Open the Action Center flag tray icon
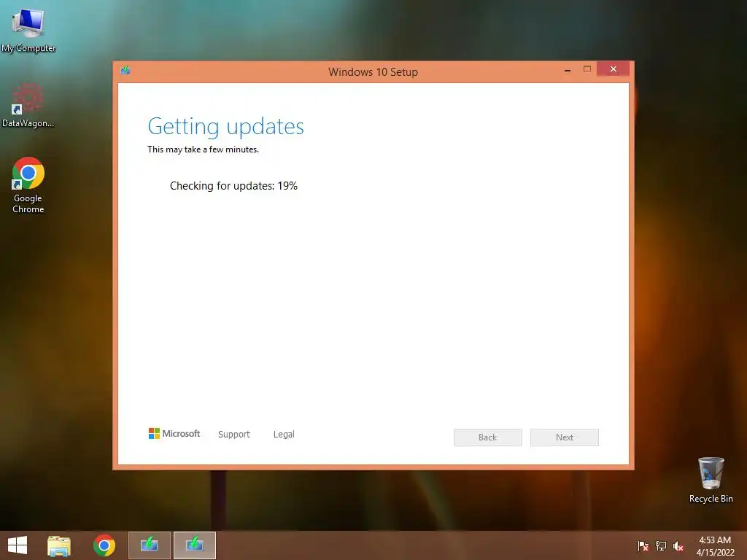Screen dimensions: 747x560 643,545
